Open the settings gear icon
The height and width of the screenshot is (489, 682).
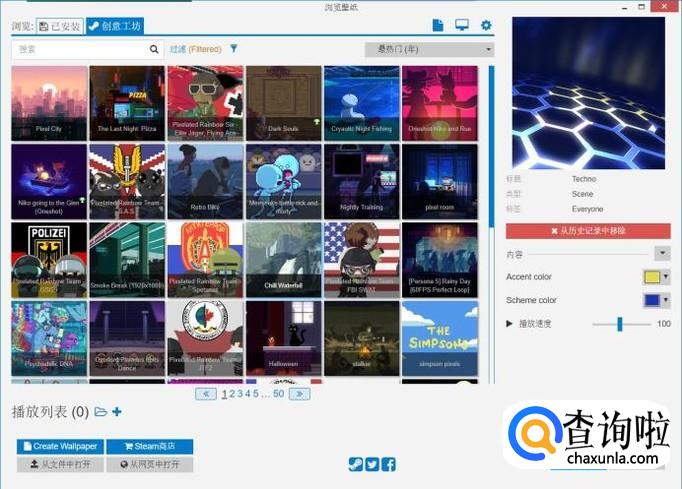click(486, 25)
